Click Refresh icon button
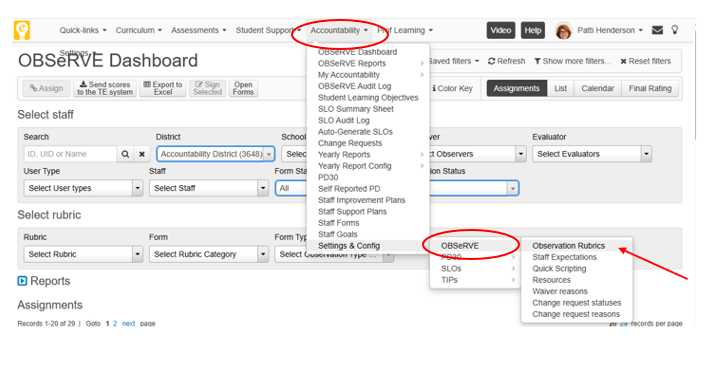 [x=506, y=61]
